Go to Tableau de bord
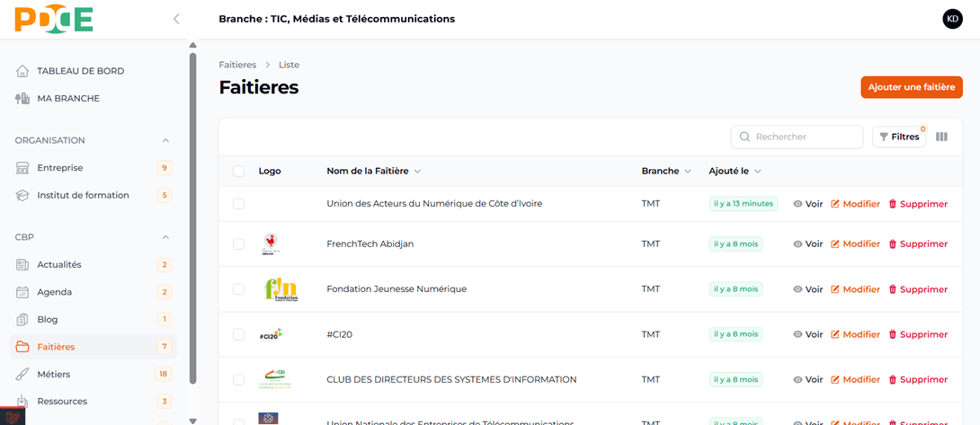Screen dimensions: 980x425 (81, 71)
